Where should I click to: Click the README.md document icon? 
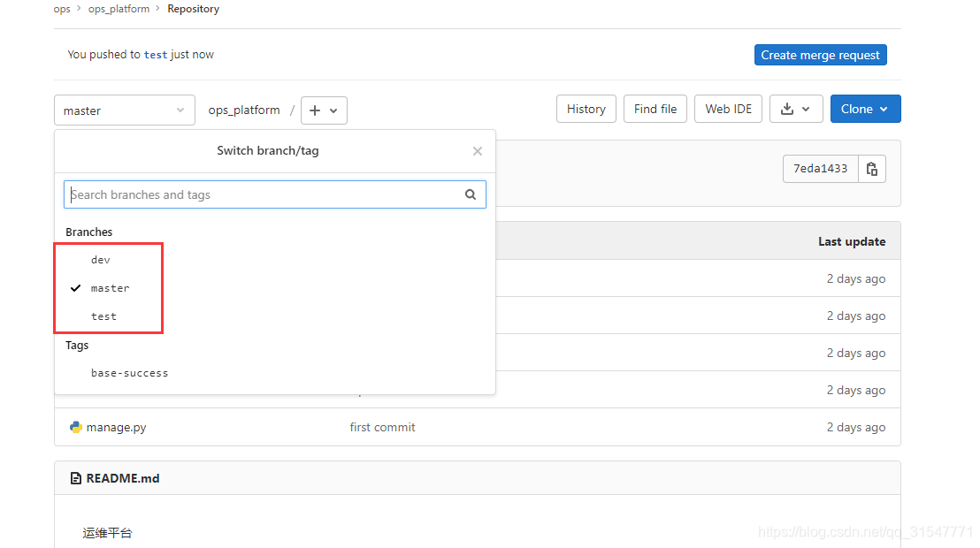coord(76,478)
